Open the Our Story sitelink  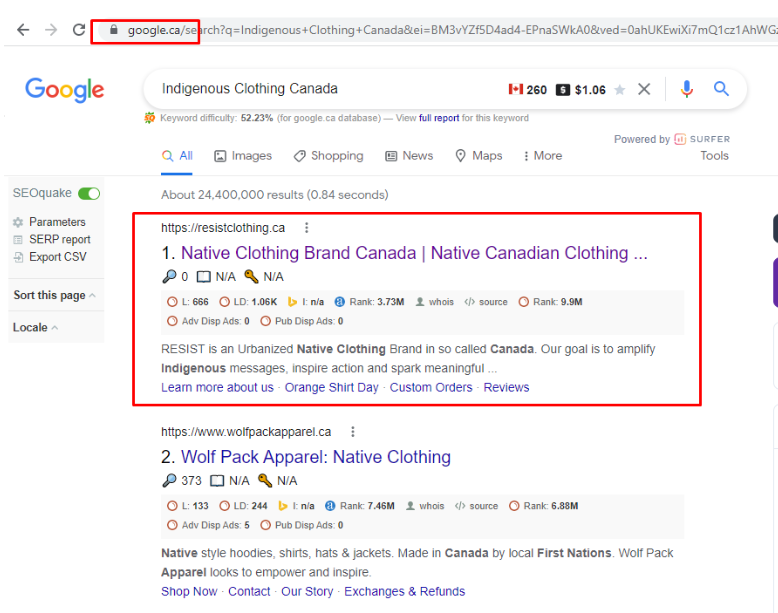click(x=307, y=592)
